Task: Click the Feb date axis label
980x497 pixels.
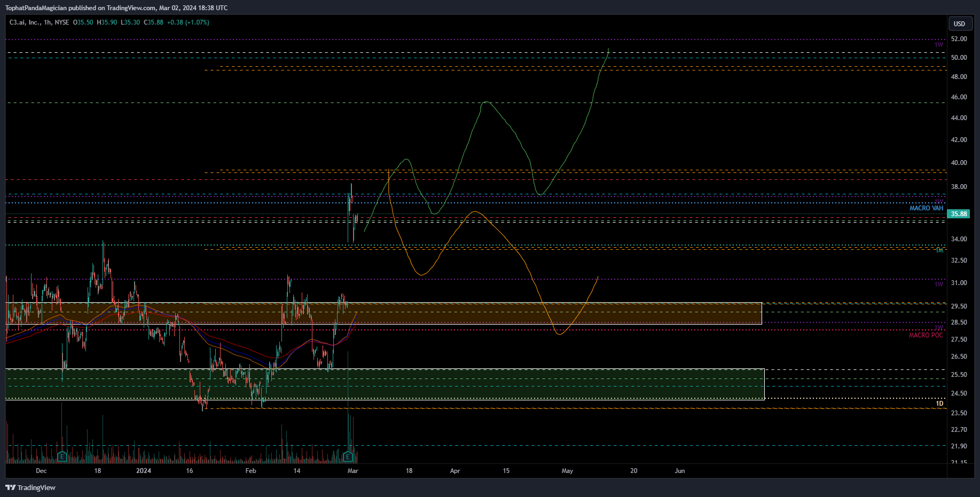Action: coord(250,471)
